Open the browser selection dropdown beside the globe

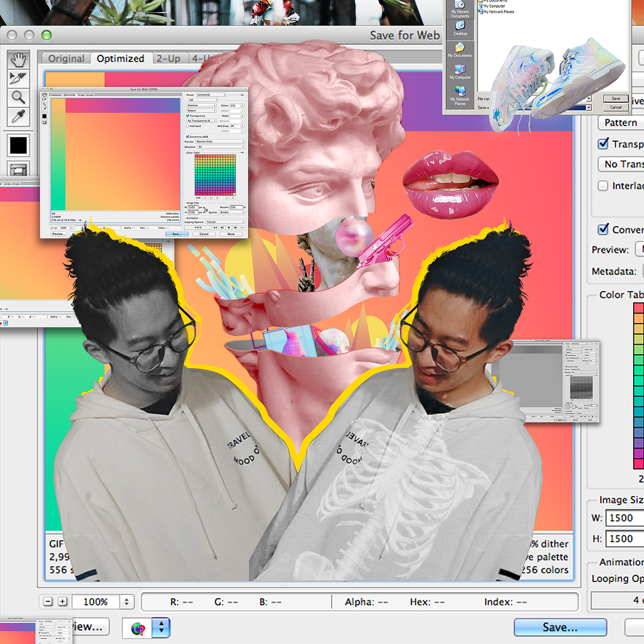(162, 627)
